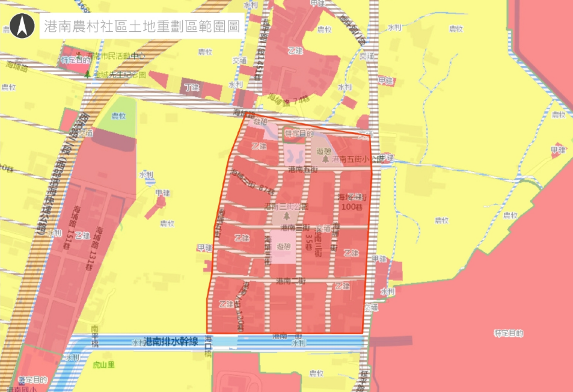Click the 100巷 lane label
The width and height of the screenshot is (573, 392).
click(349, 206)
